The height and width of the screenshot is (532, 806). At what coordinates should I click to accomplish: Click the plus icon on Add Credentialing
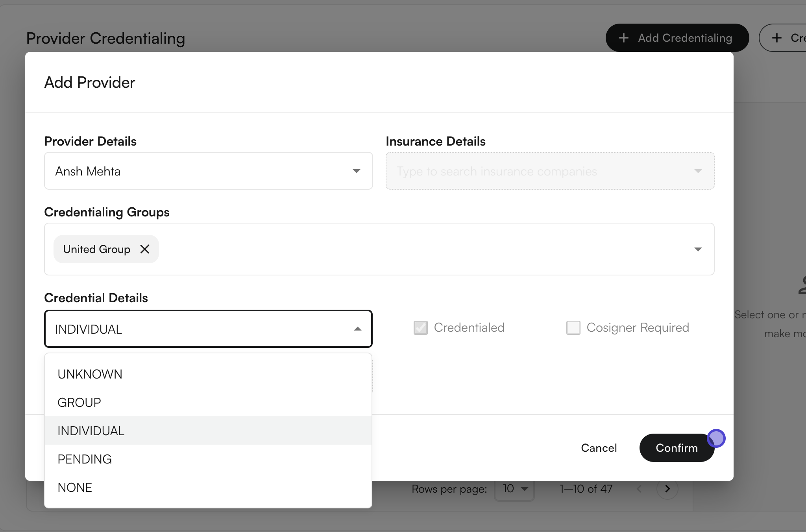(x=624, y=38)
